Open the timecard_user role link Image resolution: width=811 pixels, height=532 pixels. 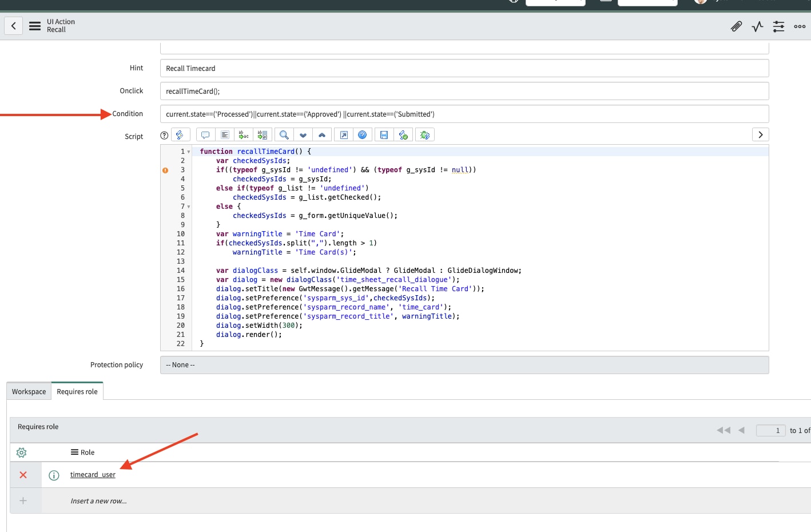point(93,474)
